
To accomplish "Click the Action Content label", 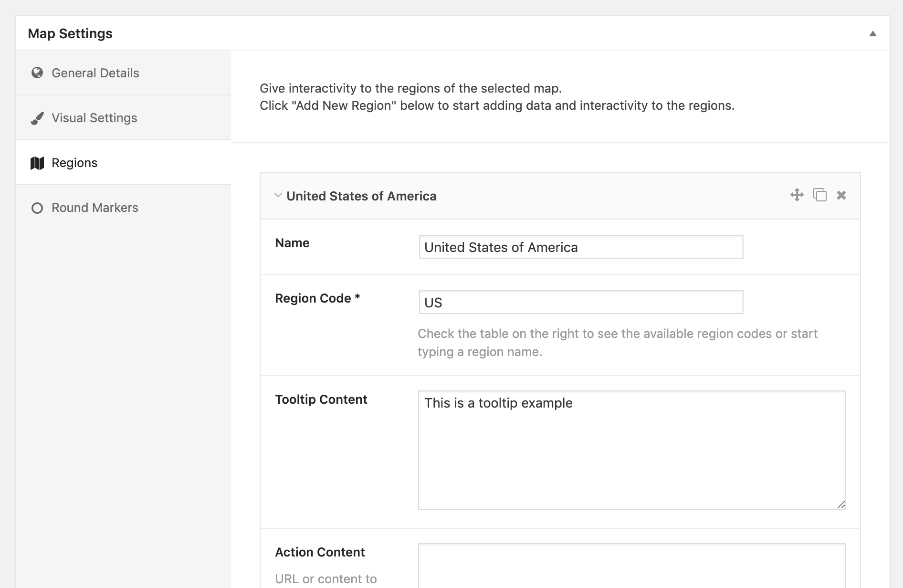I will (320, 552).
